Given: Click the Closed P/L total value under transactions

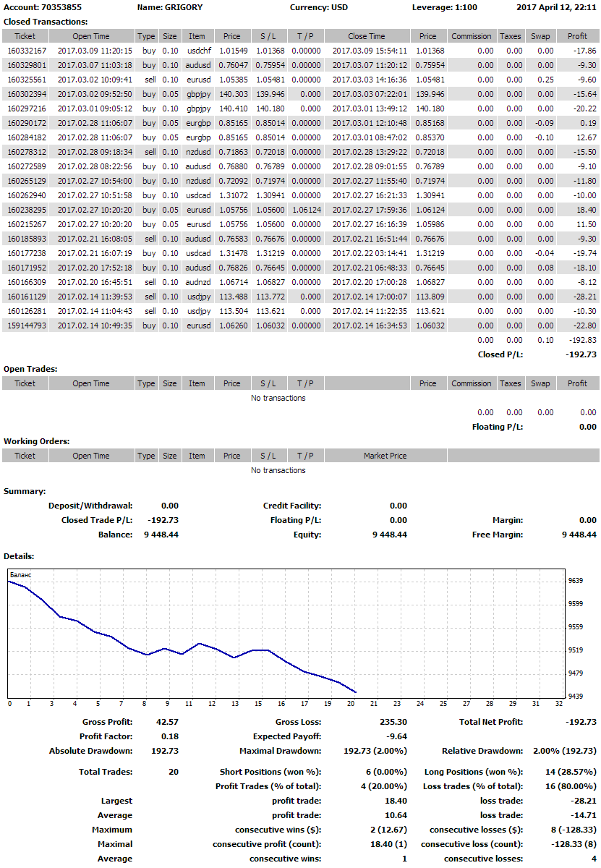Looking at the screenshot, I should tap(581, 354).
